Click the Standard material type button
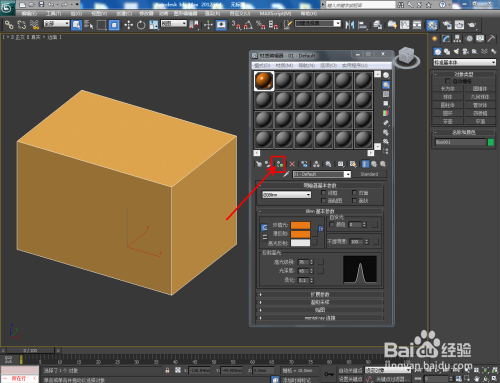The image size is (500, 383). 369,174
